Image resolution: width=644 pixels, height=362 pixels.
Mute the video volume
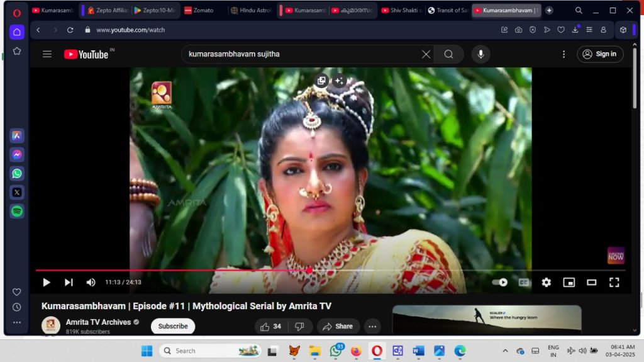pos(91,282)
